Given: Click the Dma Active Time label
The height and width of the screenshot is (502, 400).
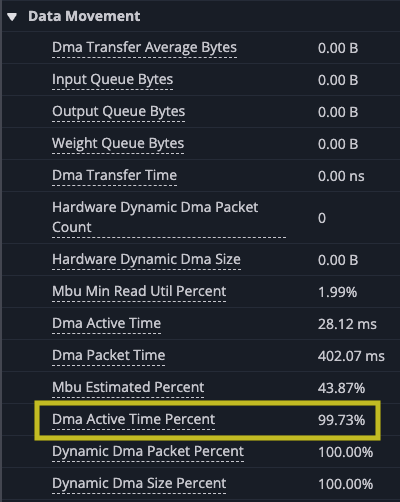Looking at the screenshot, I should [x=106, y=323].
